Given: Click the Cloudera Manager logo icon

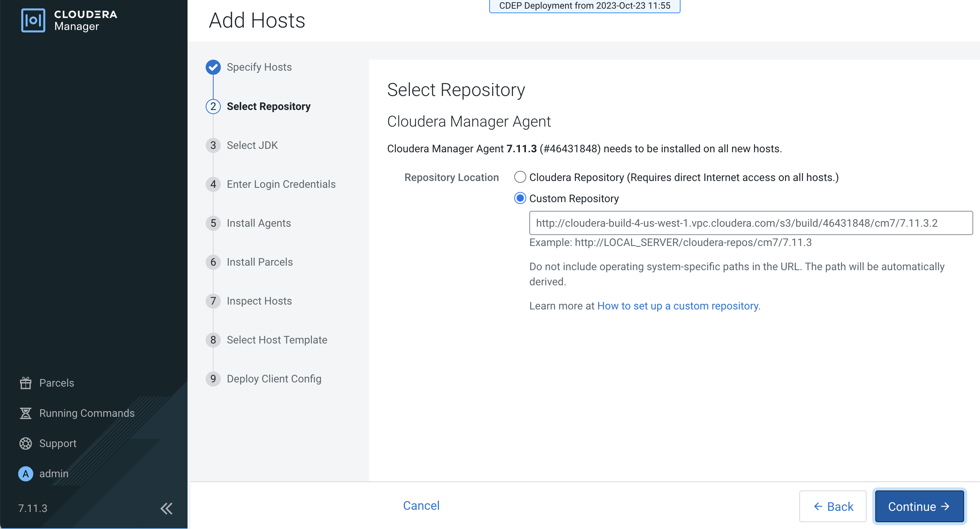Looking at the screenshot, I should click(33, 20).
